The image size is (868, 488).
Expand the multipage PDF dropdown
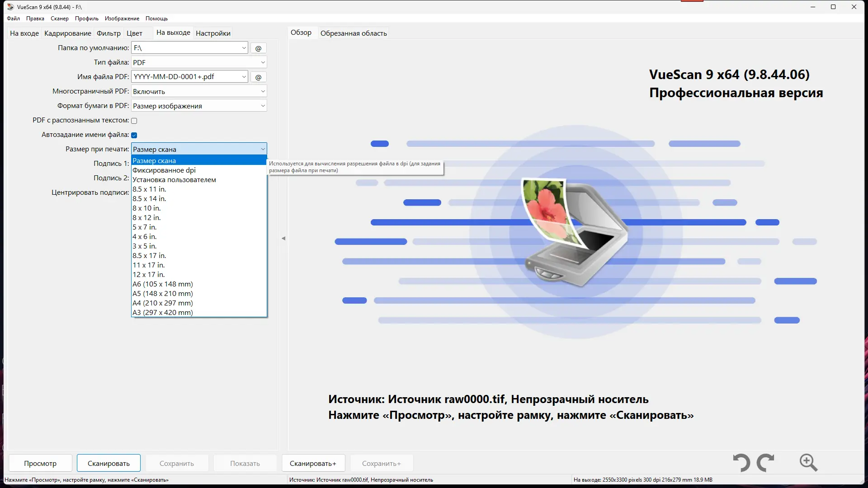coord(199,91)
